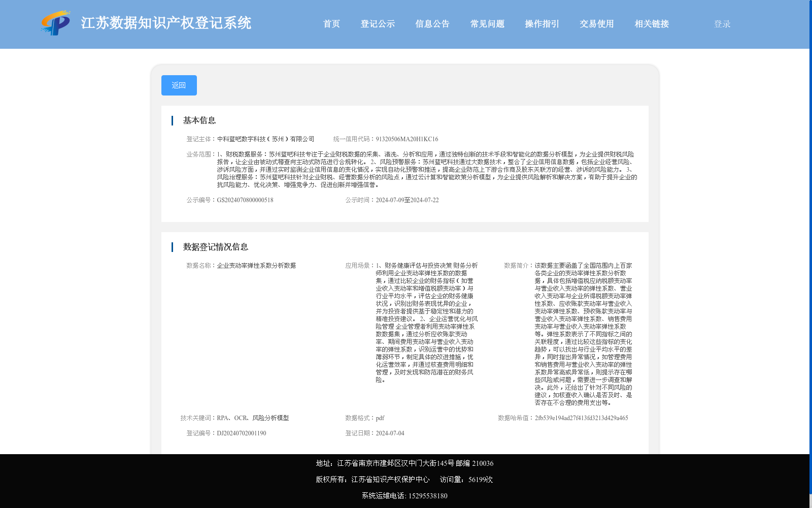This screenshot has width=812, height=508.
Task: Click the 数据简介 description text
Action: (584, 334)
